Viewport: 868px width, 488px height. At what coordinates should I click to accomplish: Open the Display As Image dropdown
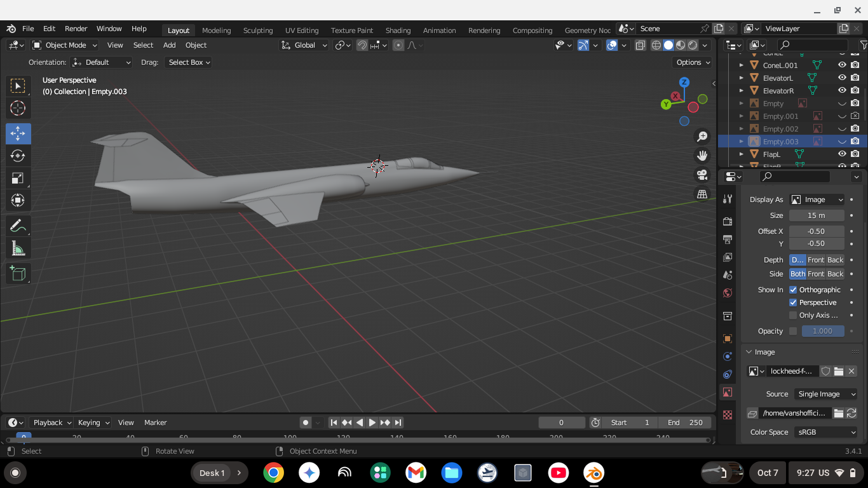[x=817, y=200]
